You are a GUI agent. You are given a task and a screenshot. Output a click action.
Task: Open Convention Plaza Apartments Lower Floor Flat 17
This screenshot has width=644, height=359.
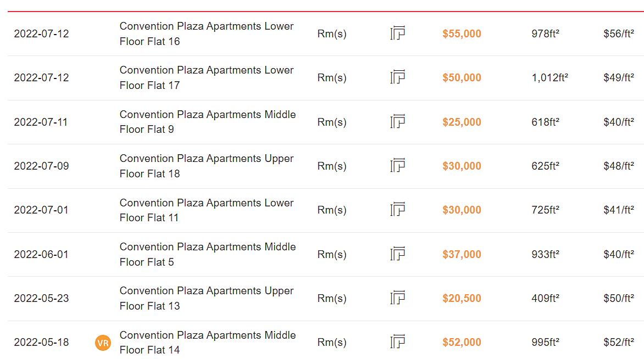pos(207,77)
